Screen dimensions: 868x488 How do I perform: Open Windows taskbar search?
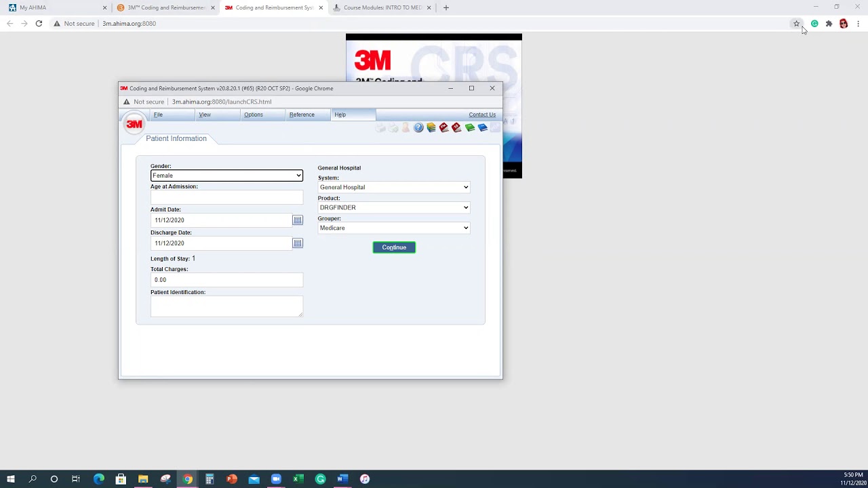tap(33, 479)
